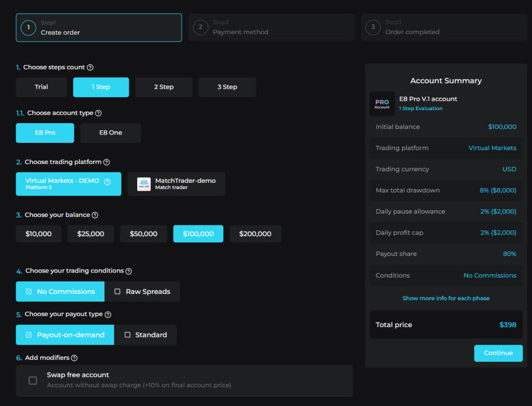Viewport: 532px width, 406px height.
Task: Select the Raw Spreads trading condition
Action: [142, 292]
